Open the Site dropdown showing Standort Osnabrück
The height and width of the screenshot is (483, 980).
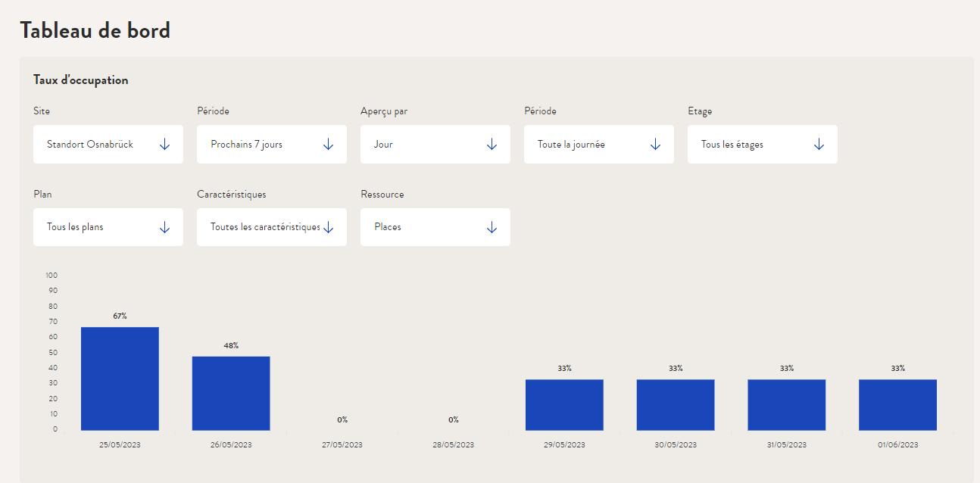[108, 144]
